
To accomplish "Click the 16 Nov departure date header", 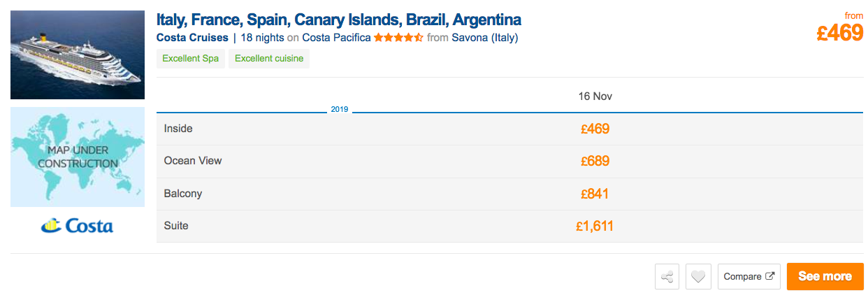I will 595,96.
